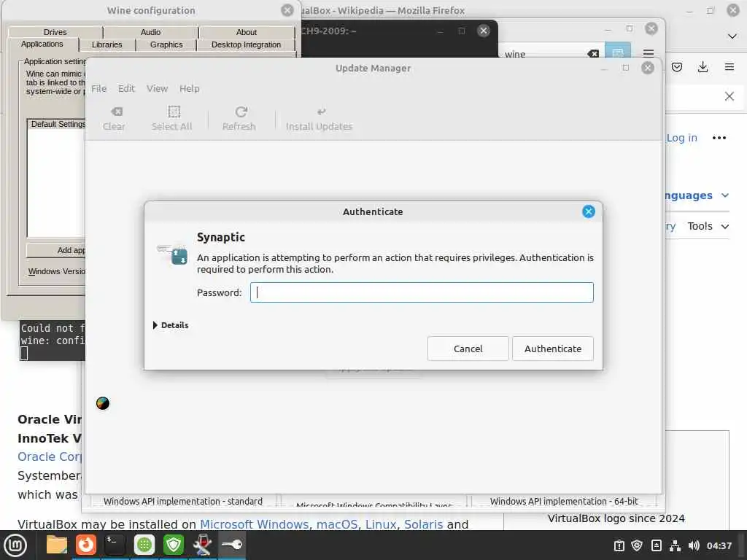Open Firefox Pocket icon

pyautogui.click(x=676, y=67)
